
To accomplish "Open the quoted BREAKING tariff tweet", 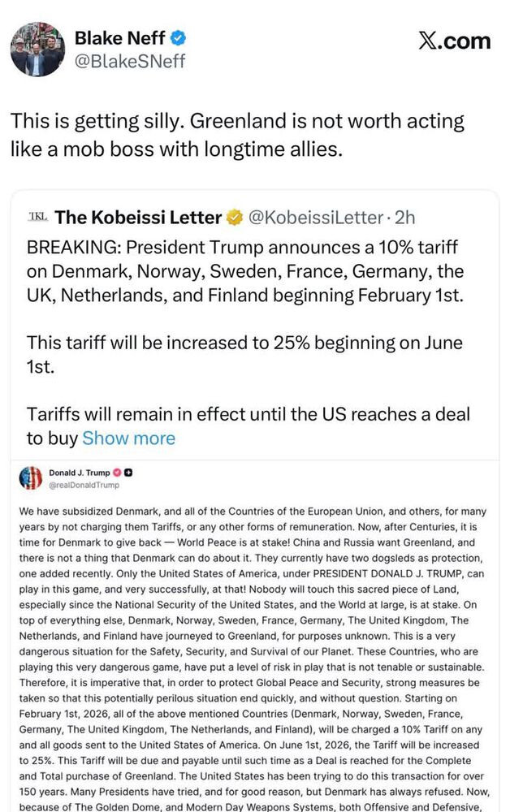I will 244,271.
